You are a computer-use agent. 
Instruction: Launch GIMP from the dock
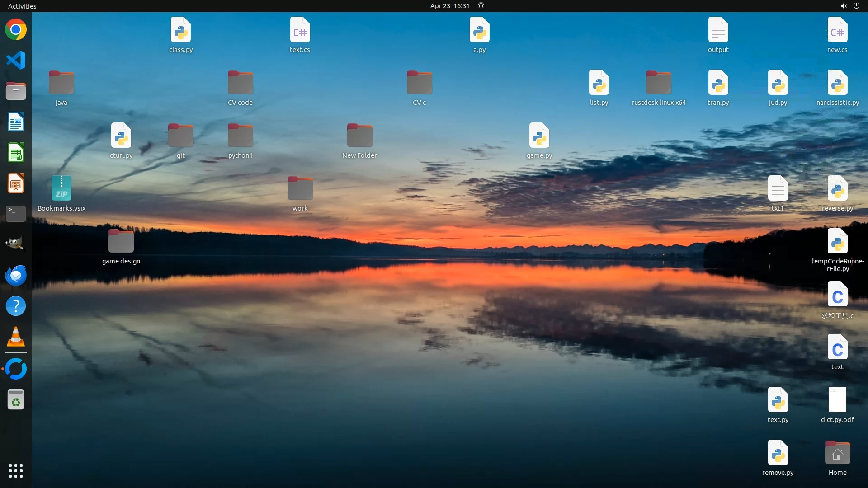tap(16, 244)
